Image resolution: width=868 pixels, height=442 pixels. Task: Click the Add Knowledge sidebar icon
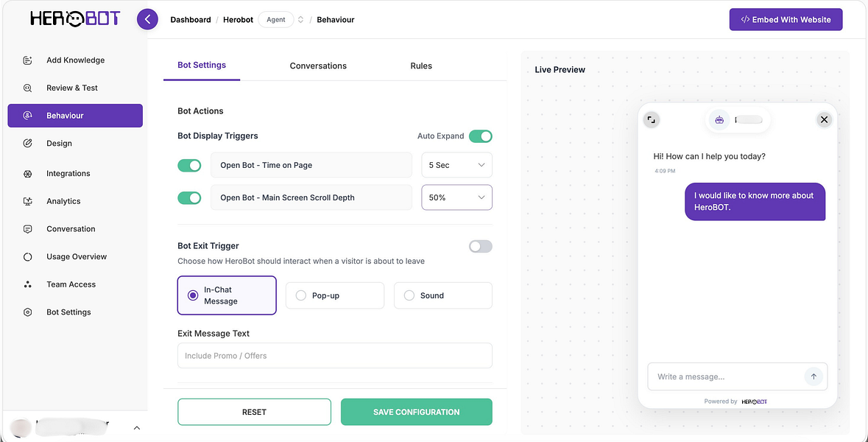click(28, 60)
